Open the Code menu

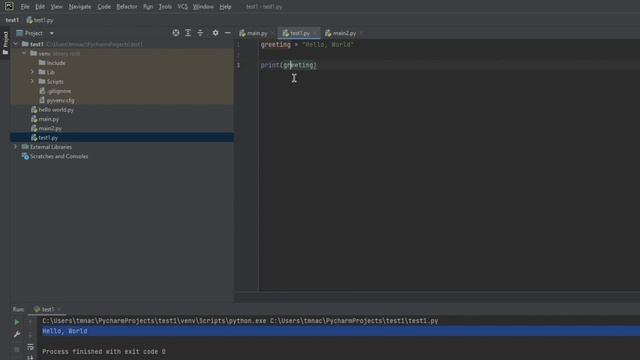click(104, 7)
